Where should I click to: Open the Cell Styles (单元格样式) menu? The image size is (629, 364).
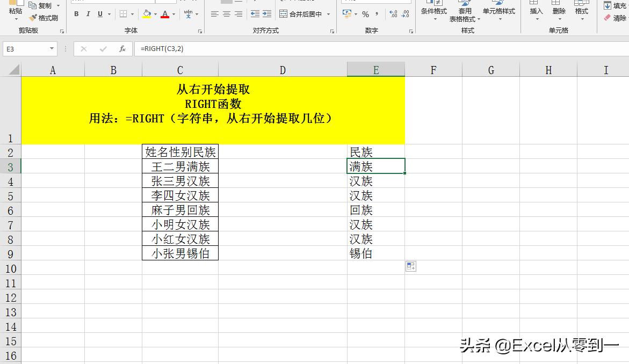(498, 12)
